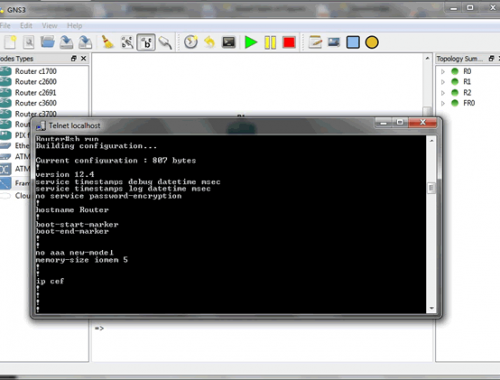
Task: Open the Edit menu
Action: click(26, 26)
